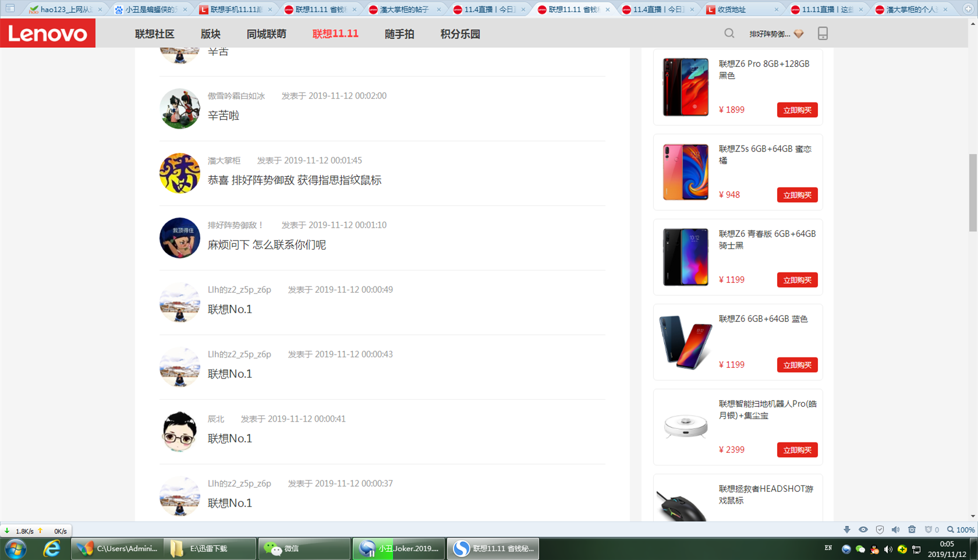Image resolution: width=978 pixels, height=560 pixels.
Task: Open the QQ penguin tray icon
Action: (874, 550)
